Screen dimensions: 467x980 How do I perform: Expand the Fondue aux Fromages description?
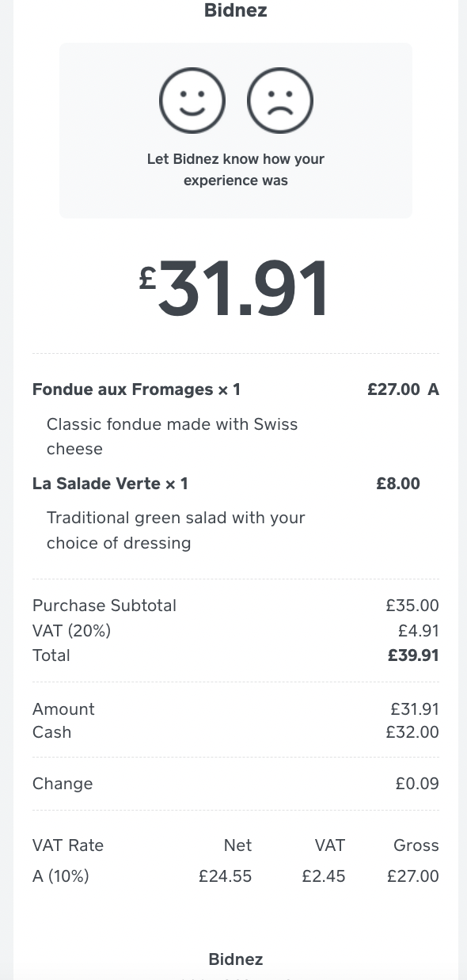[172, 437]
